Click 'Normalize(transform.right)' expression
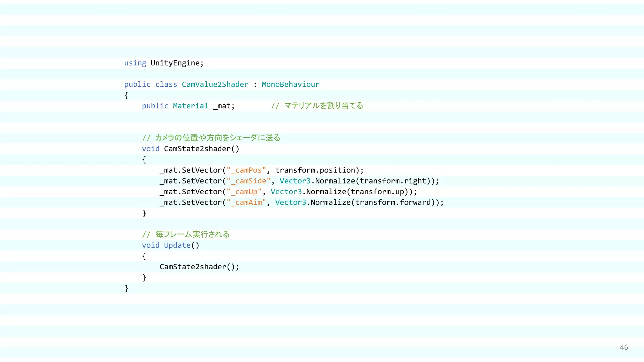 [373, 181]
